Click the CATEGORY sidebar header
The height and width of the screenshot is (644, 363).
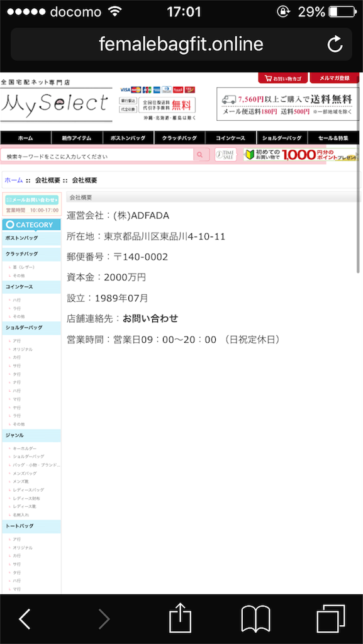coord(31,225)
